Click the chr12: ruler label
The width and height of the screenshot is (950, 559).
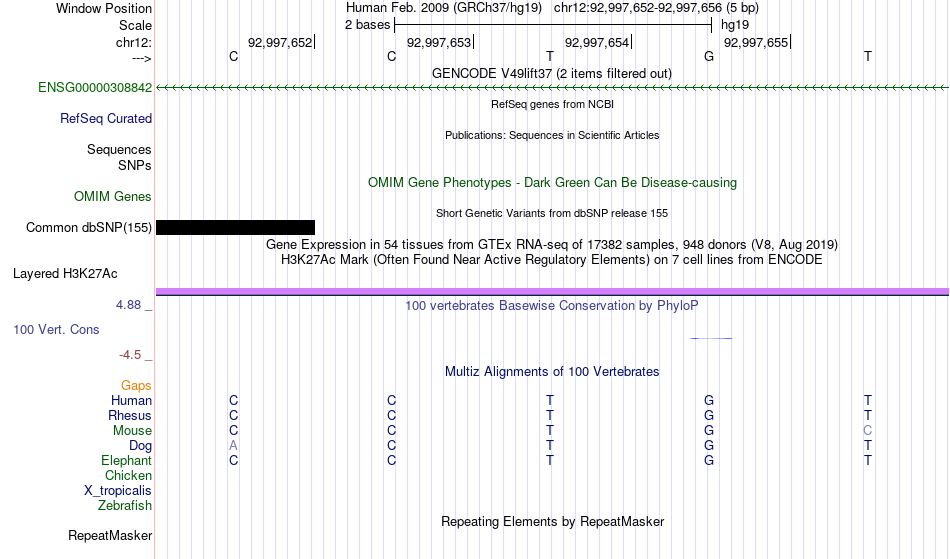pyautogui.click(x=134, y=43)
